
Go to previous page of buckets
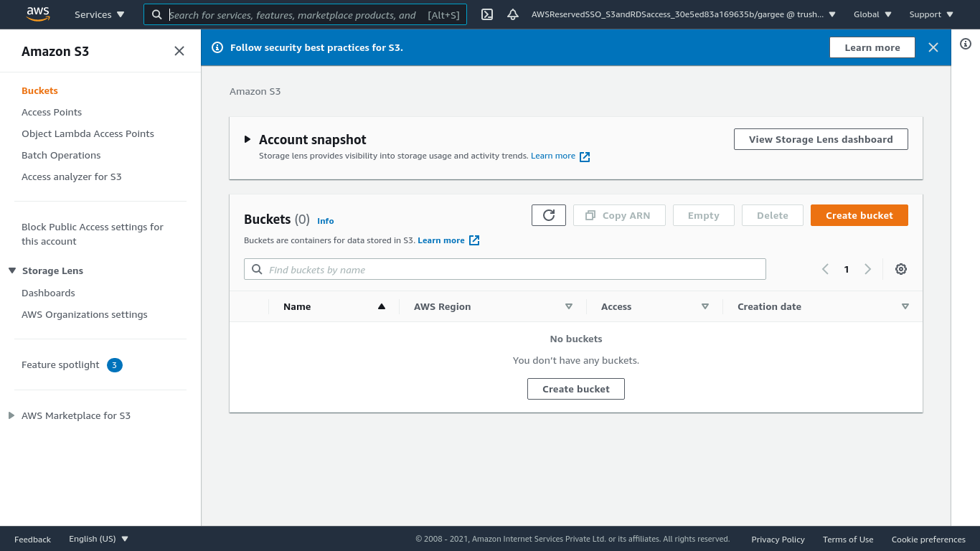point(825,269)
